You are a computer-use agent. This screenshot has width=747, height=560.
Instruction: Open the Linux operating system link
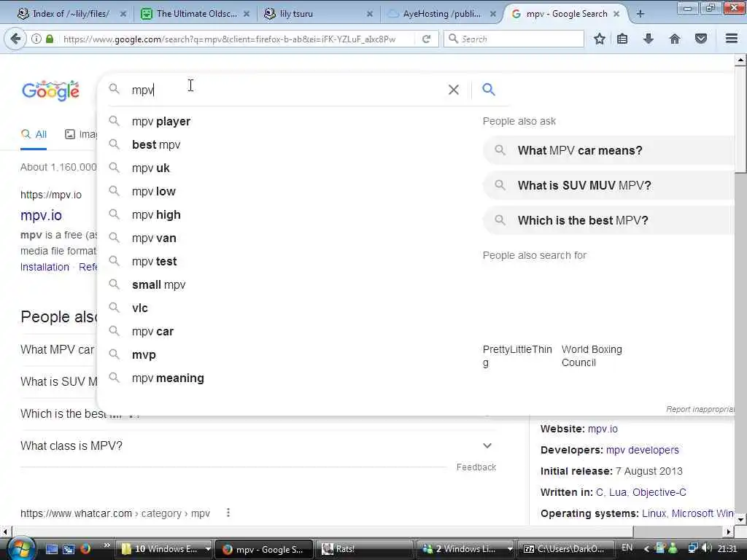[654, 513]
